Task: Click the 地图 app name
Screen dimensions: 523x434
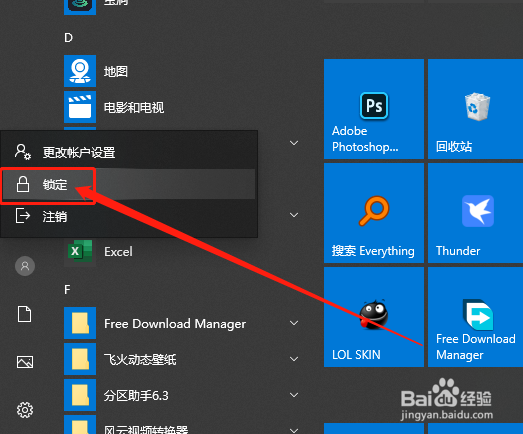Action: coord(116,71)
